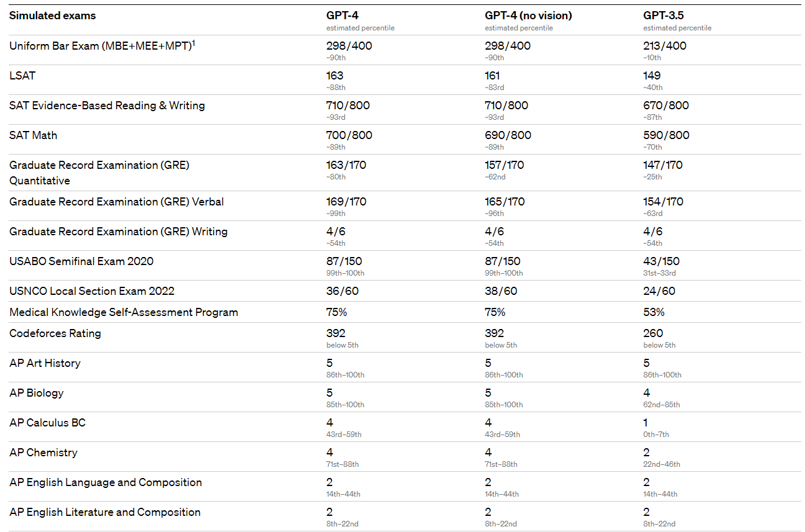The image size is (805, 532).
Task: Select SAT Math score "690/800"
Action: point(508,135)
